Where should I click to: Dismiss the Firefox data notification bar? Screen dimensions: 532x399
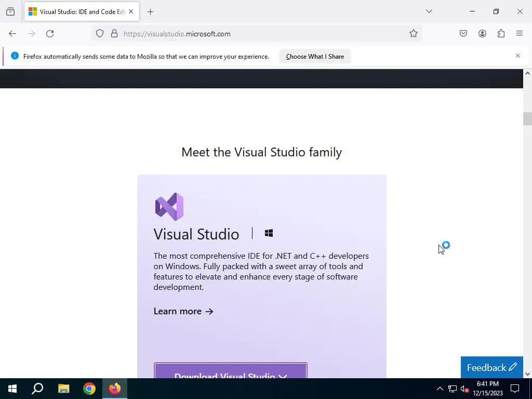tap(518, 56)
